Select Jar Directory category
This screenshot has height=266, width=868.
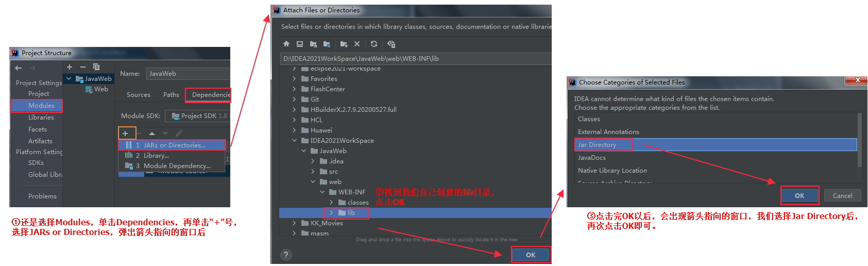(x=716, y=145)
